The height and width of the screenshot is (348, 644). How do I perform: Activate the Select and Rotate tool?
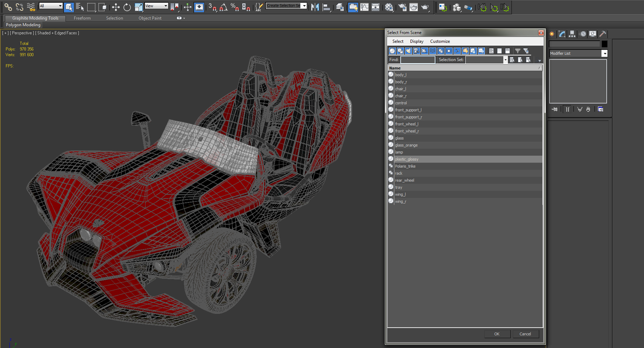[127, 7]
